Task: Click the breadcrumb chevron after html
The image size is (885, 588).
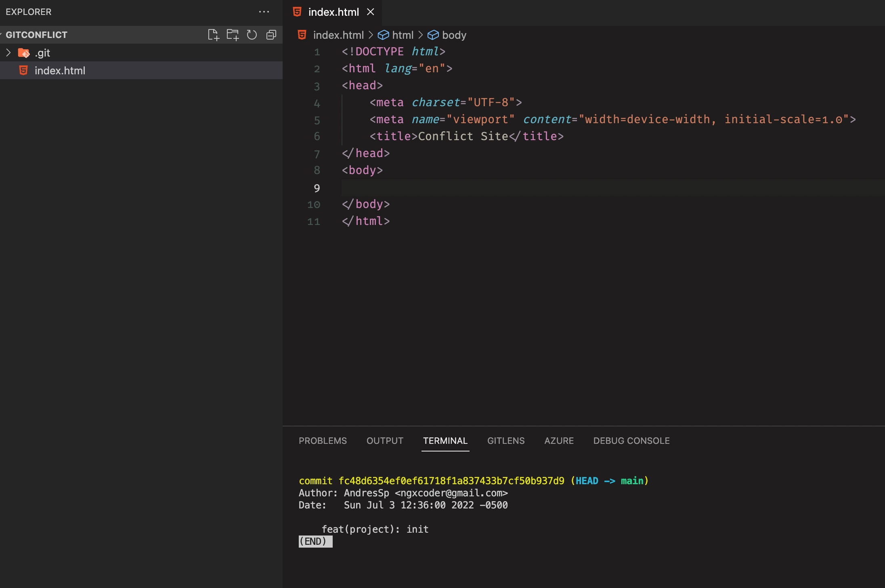Action: pyautogui.click(x=420, y=35)
